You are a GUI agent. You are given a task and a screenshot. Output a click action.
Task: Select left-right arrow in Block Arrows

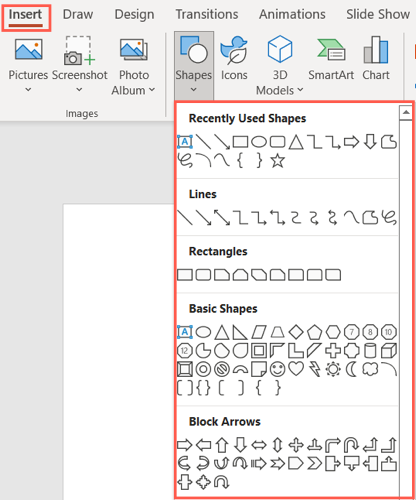[x=259, y=445]
